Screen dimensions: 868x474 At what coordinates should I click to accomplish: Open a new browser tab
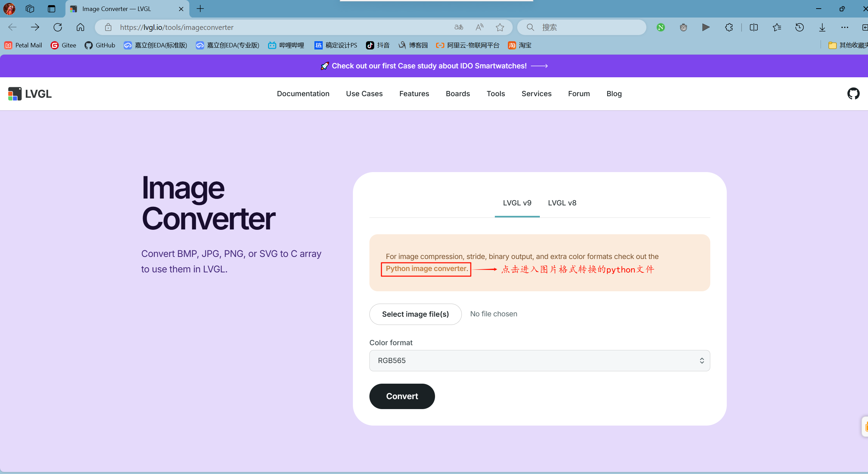(x=200, y=9)
